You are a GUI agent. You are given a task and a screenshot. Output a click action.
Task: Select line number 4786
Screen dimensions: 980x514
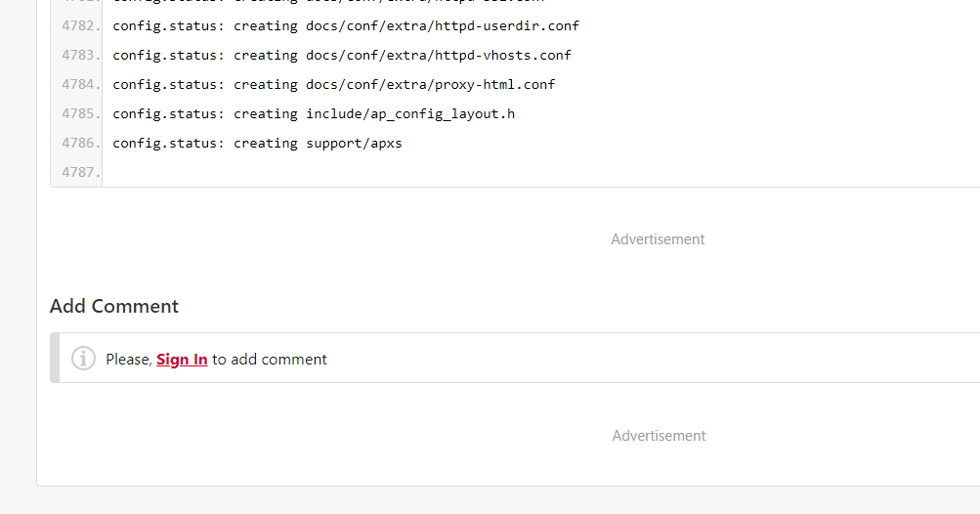point(80,144)
